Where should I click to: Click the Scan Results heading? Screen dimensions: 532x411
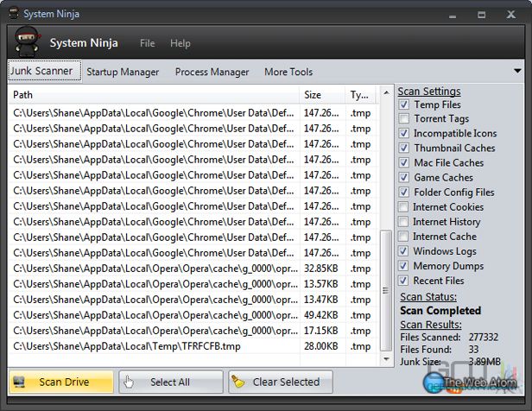[x=431, y=325]
